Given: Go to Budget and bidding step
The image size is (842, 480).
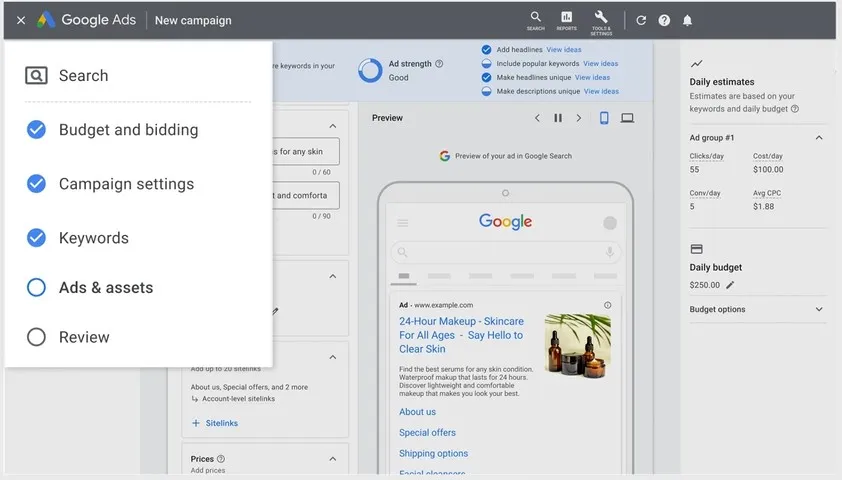Looking at the screenshot, I should click(128, 129).
